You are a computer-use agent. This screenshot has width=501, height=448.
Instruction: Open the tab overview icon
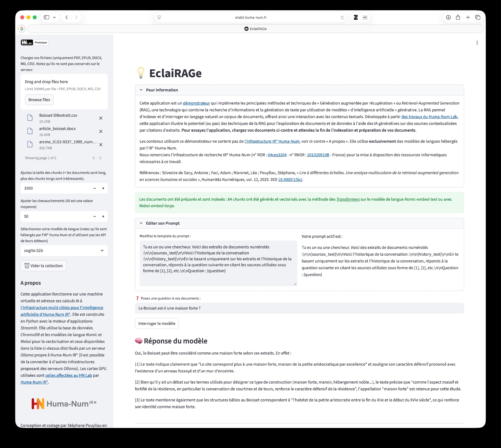pyautogui.click(x=478, y=17)
